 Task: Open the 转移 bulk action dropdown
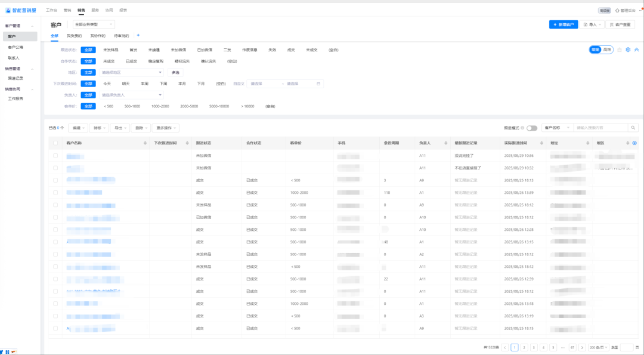point(99,128)
